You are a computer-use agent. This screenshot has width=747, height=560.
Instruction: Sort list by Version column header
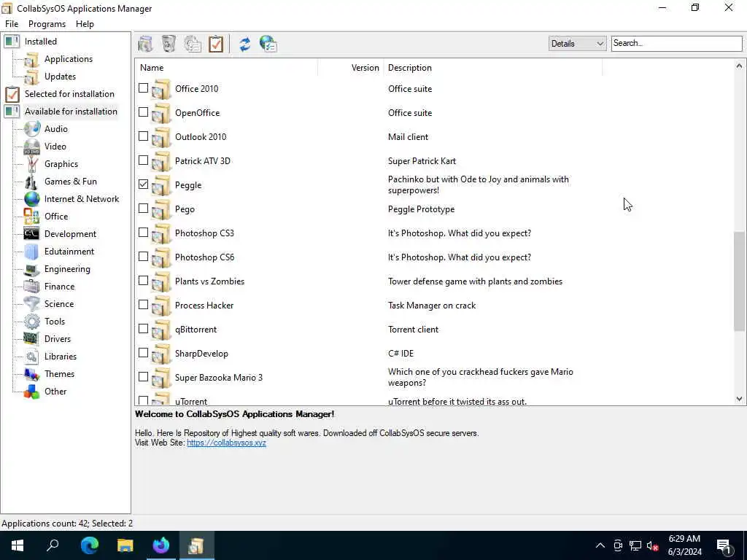(351, 68)
